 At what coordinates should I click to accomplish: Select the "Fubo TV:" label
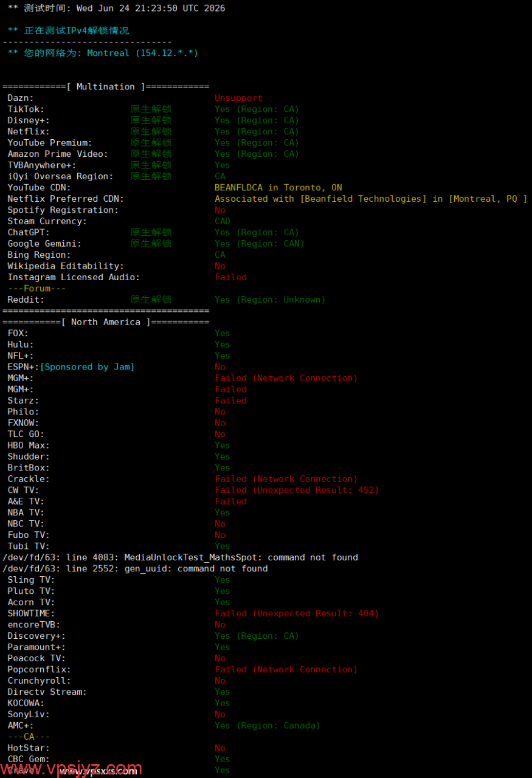pos(29,535)
